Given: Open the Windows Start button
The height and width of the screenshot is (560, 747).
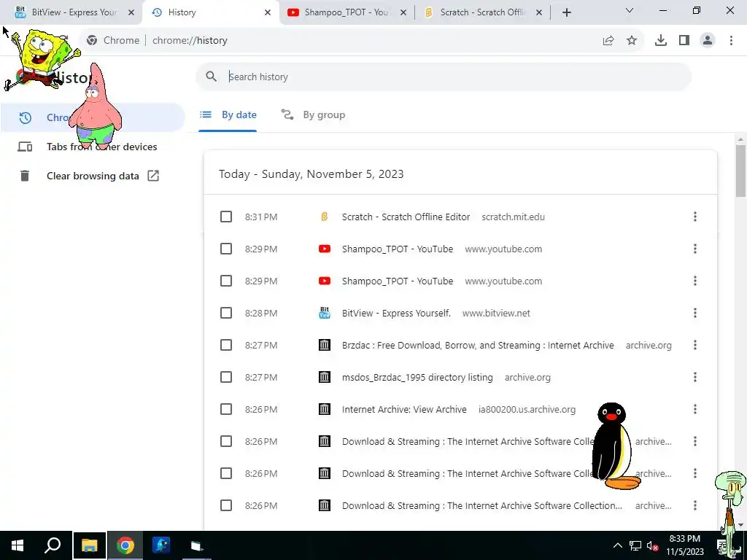Looking at the screenshot, I should (18, 545).
